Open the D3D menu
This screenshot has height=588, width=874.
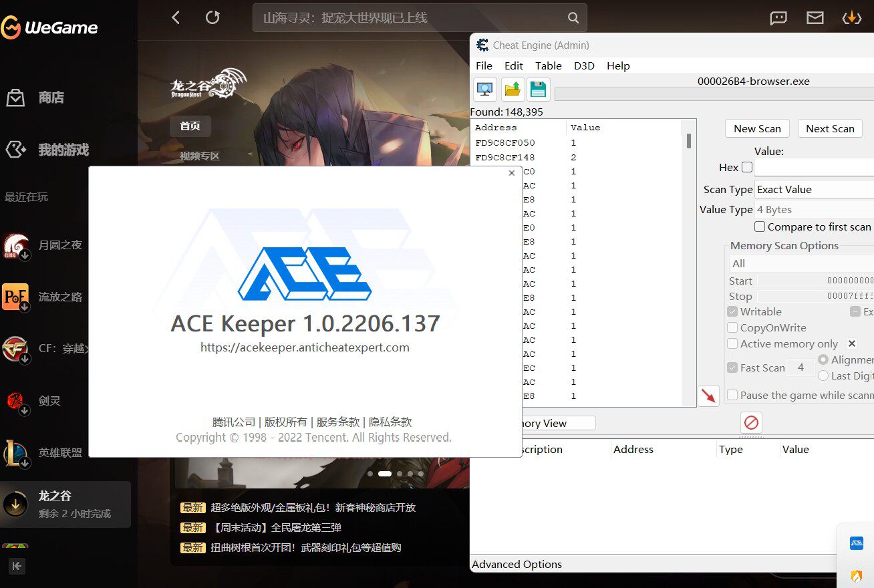pyautogui.click(x=584, y=65)
